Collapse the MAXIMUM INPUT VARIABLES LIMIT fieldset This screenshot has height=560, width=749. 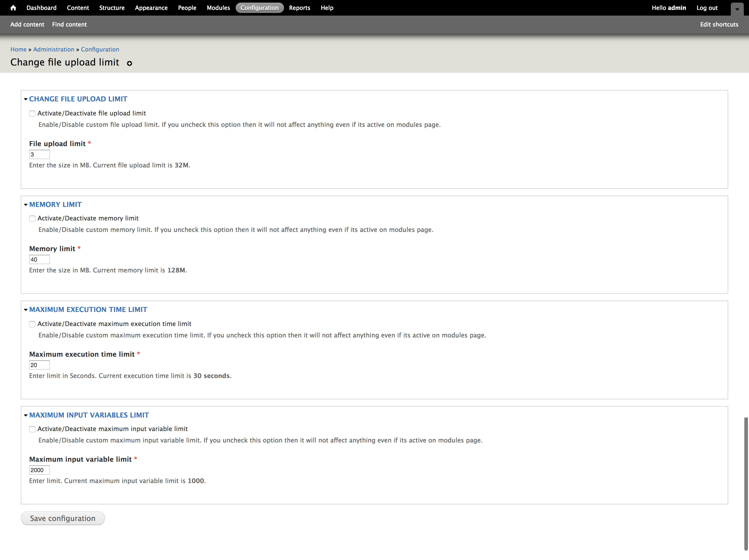(x=89, y=415)
